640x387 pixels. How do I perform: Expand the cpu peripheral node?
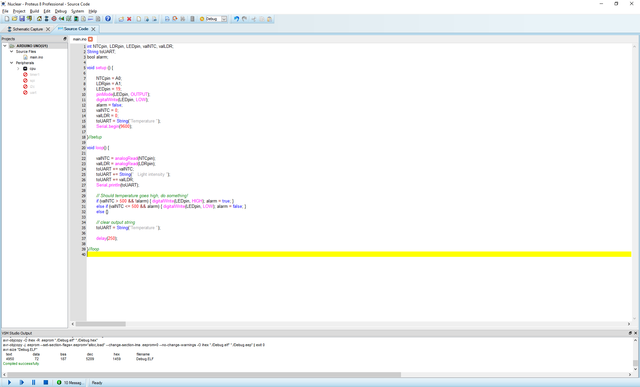18,69
